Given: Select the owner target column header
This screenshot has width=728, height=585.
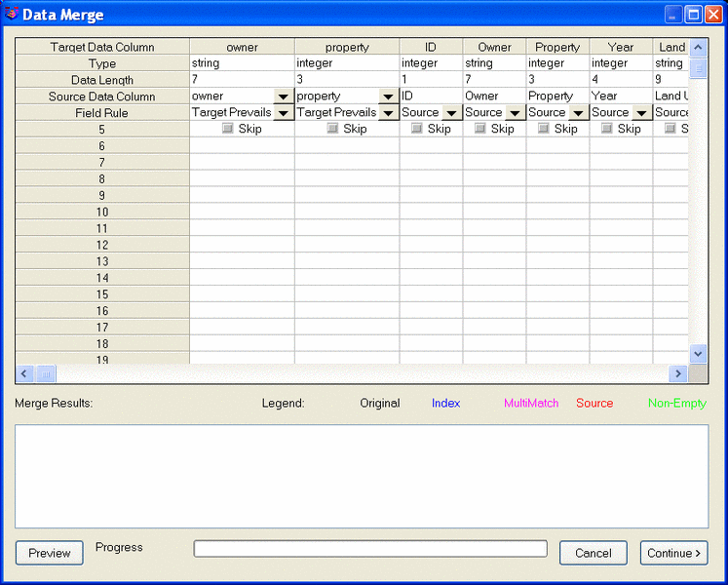Looking at the screenshot, I should click(242, 47).
